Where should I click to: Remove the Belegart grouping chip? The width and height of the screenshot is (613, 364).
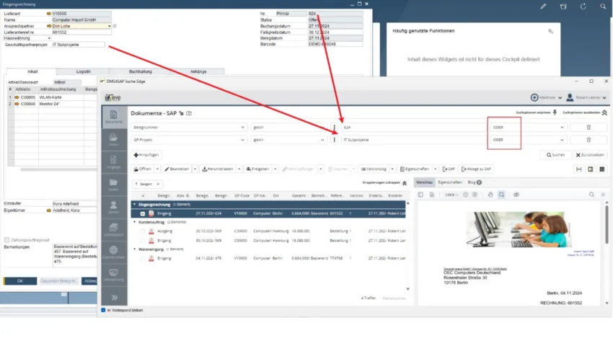point(158,184)
